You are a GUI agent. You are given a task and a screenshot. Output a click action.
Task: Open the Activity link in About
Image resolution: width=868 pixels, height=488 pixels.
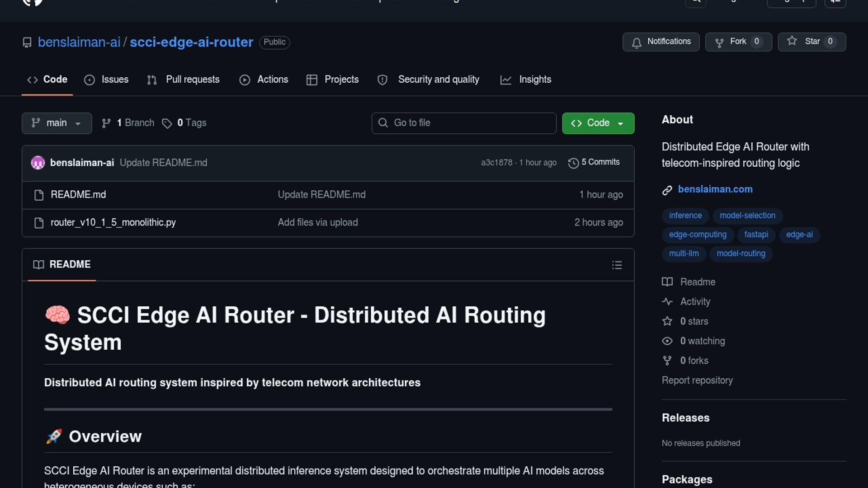(695, 301)
